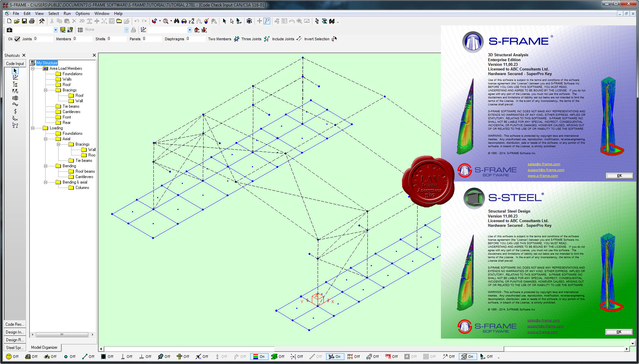
Task: Select the black arrow pointer tool
Action: [225, 21]
